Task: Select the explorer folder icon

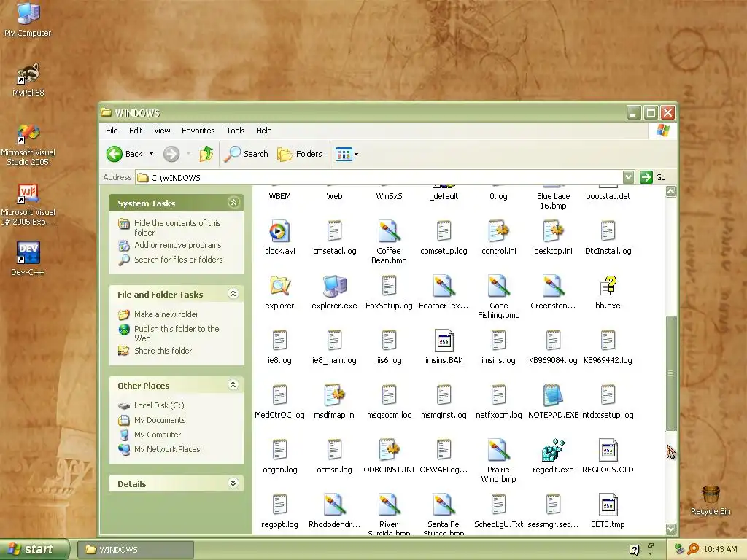Action: pos(279,286)
